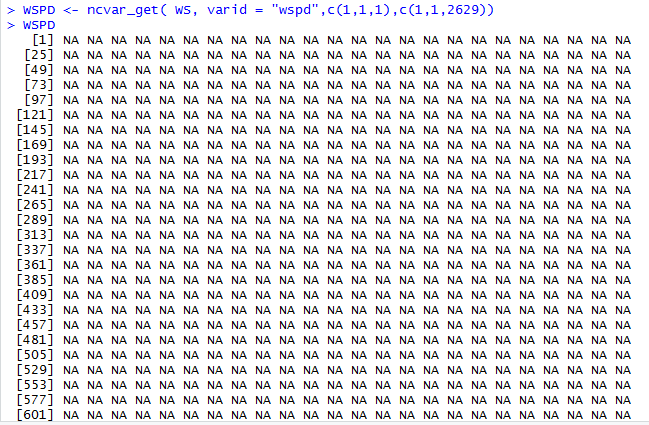The height and width of the screenshot is (425, 649).
Task: Click the [457] row index label
Action: click(35, 325)
